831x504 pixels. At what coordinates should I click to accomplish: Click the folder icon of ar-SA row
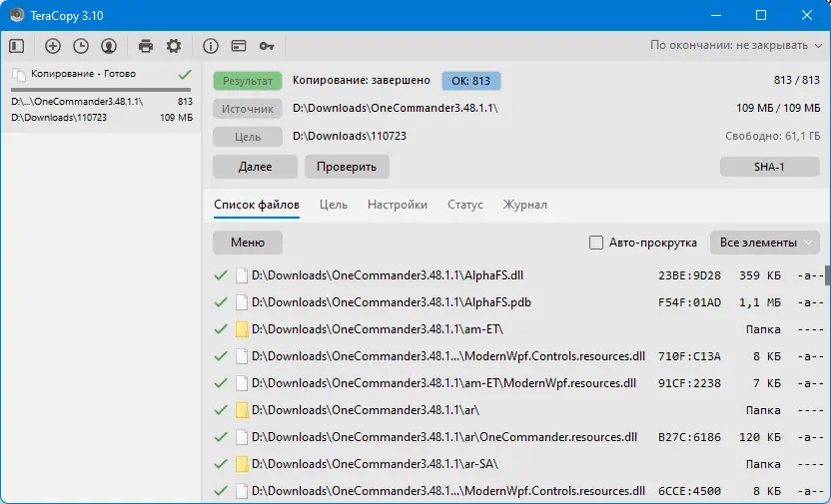tap(242, 464)
